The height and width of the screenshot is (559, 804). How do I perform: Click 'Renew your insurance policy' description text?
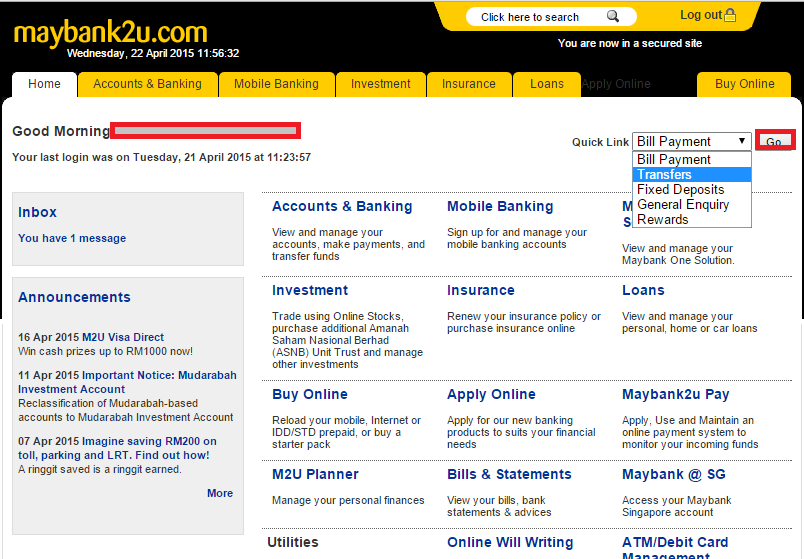[x=524, y=322]
